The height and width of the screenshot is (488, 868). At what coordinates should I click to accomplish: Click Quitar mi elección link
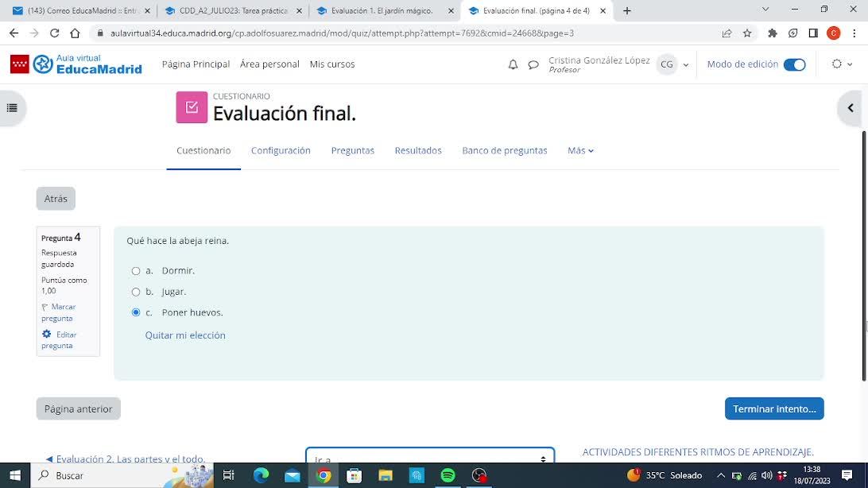[x=185, y=335]
